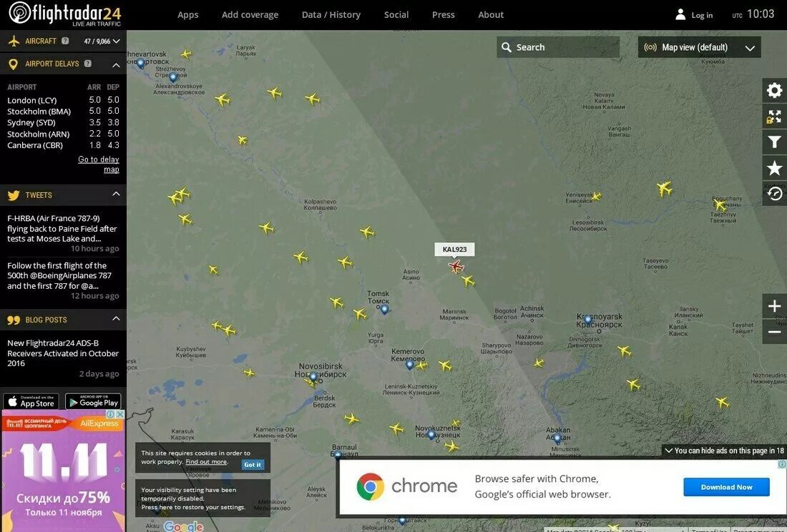Click the KAL923 flight label
Screen dimensions: 787x532
pyautogui.click(x=455, y=250)
